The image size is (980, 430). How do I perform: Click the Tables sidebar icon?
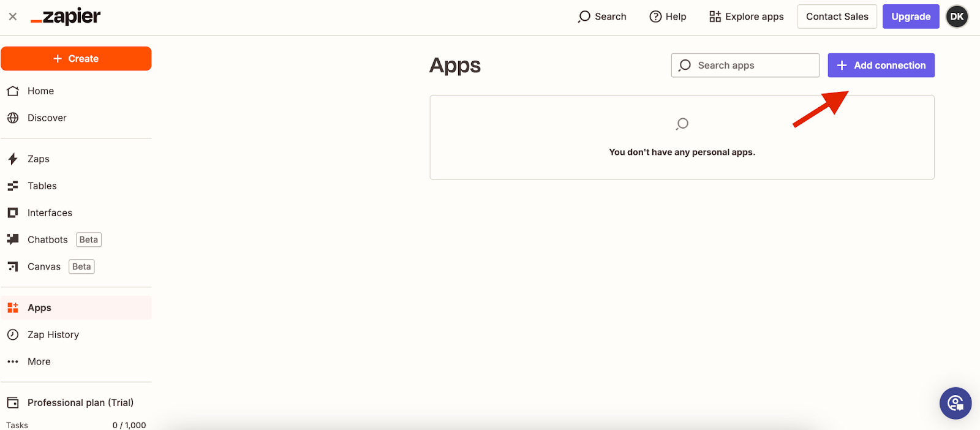pos(13,186)
